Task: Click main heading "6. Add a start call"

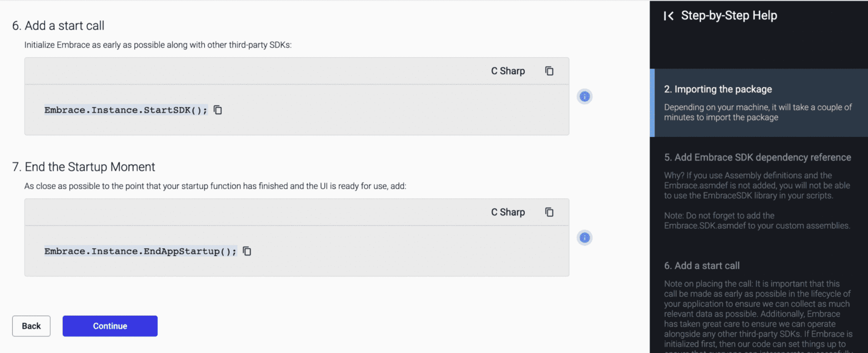Action: 58,26
